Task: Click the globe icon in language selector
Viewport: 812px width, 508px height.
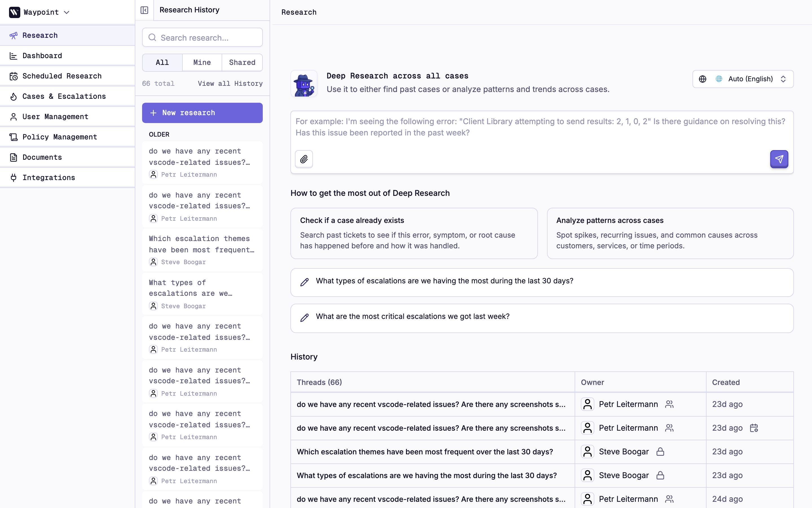Action: (x=703, y=79)
